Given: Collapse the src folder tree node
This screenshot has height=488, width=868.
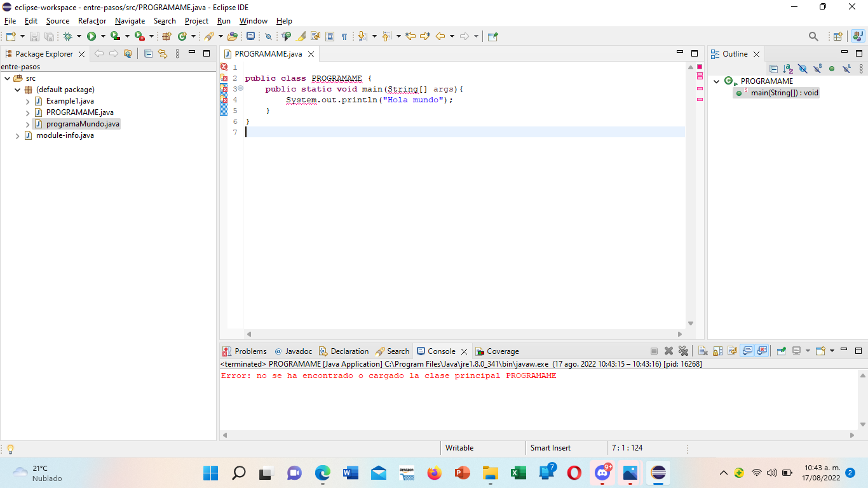Looking at the screenshot, I should 7,78.
